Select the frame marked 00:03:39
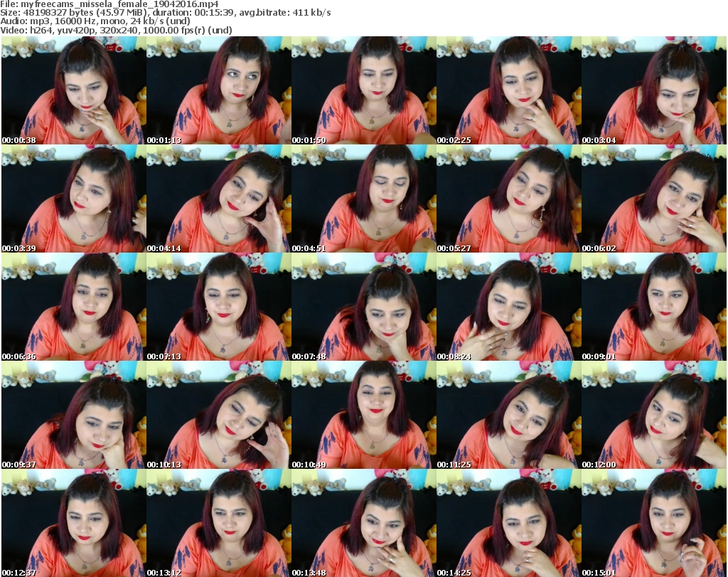Viewport: 728px width, 577px height. click(x=74, y=198)
